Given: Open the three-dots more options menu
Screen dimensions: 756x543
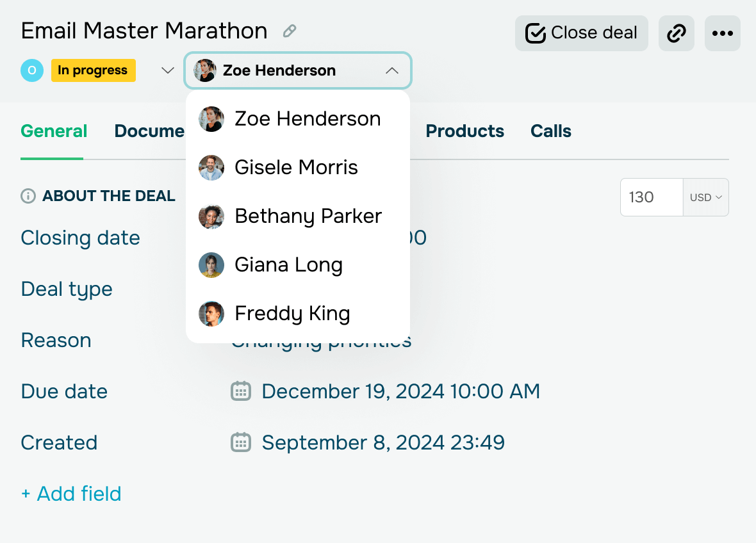Looking at the screenshot, I should [723, 33].
